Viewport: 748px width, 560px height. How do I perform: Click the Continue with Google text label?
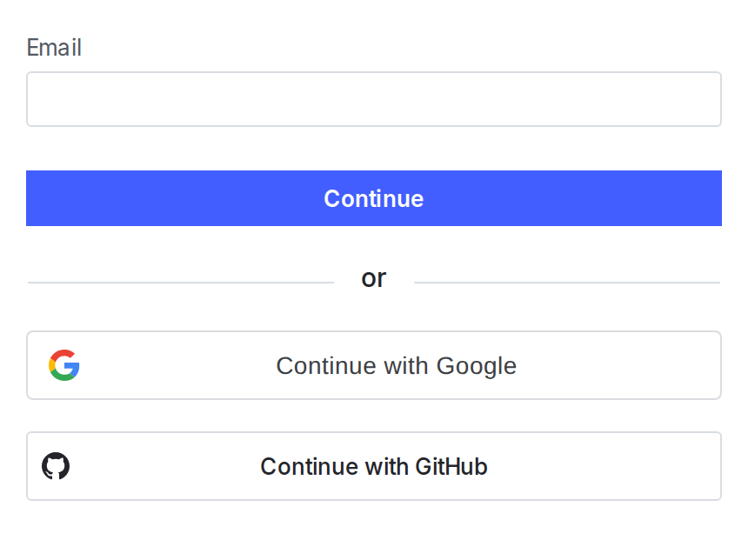point(396,365)
